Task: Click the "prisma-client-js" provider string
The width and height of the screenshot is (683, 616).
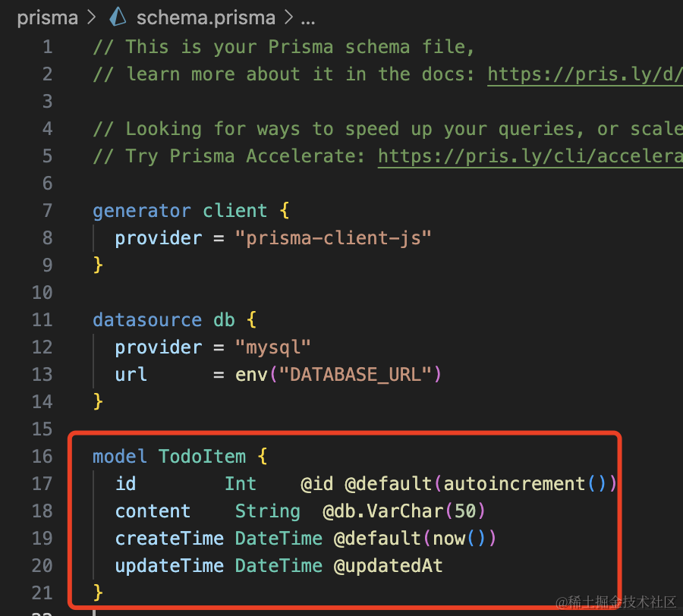Action: pyautogui.click(x=333, y=237)
